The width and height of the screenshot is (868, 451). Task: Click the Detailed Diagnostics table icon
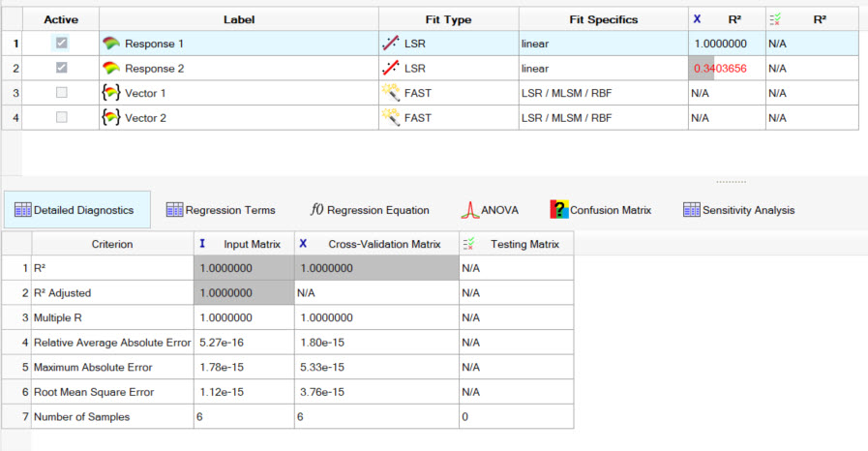click(x=22, y=210)
